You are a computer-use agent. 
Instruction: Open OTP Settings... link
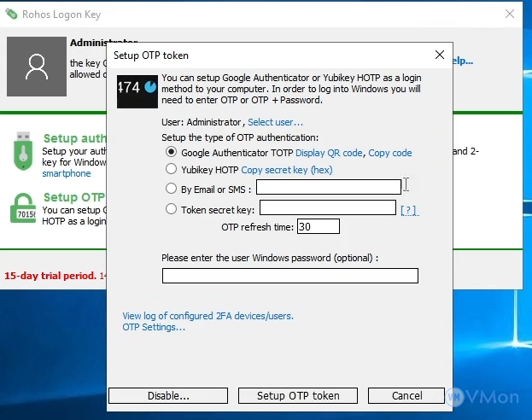pyautogui.click(x=154, y=327)
